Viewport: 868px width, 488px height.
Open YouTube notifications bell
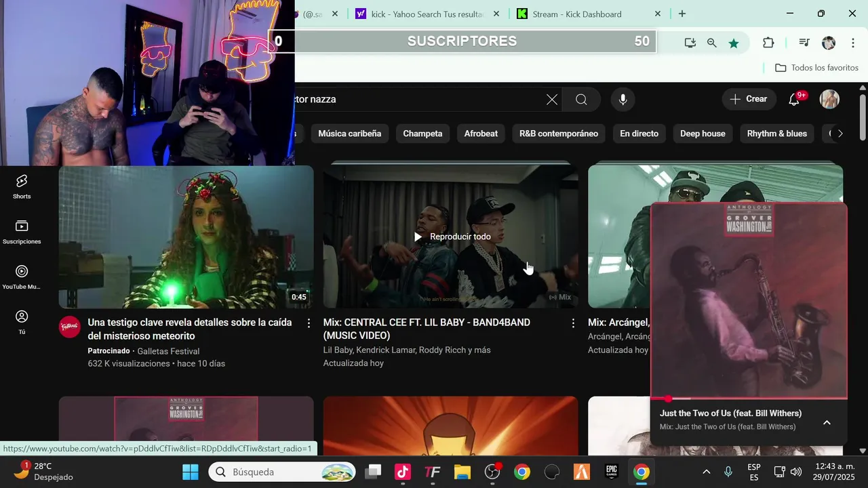click(x=794, y=100)
